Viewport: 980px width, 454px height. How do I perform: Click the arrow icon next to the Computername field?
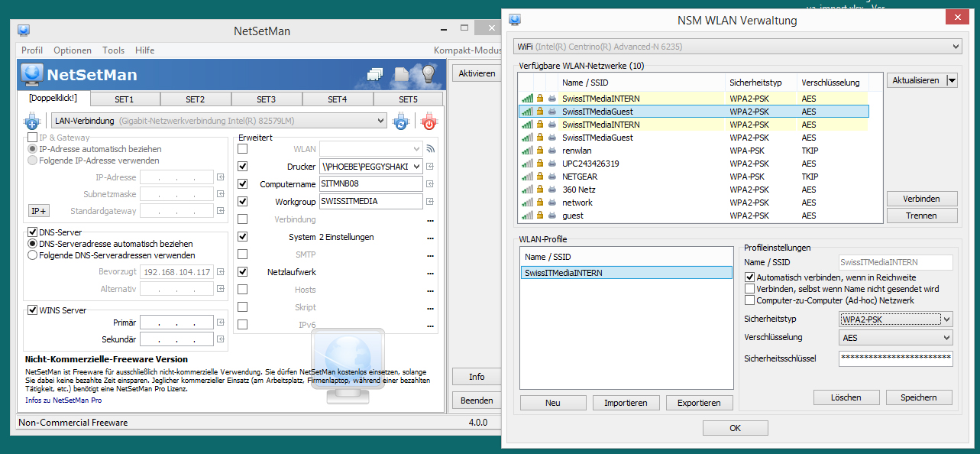430,184
